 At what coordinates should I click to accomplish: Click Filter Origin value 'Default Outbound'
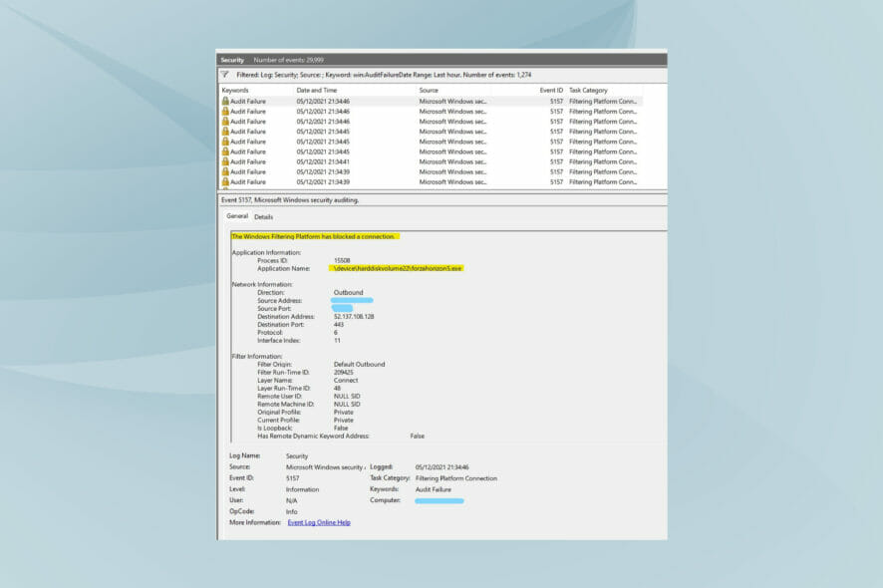pos(360,365)
